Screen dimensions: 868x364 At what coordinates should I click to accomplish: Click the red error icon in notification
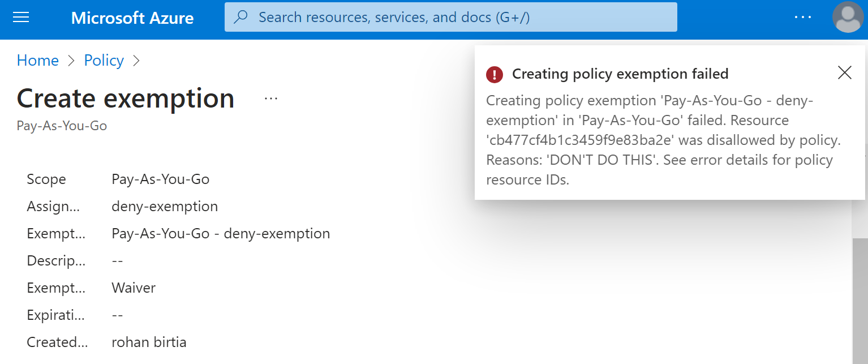[x=494, y=74]
